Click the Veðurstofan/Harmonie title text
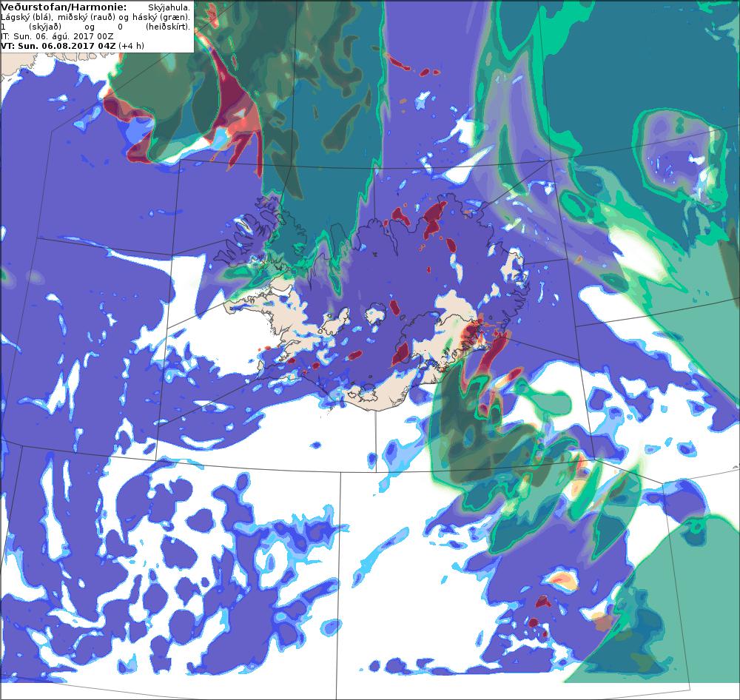 click(64, 7)
